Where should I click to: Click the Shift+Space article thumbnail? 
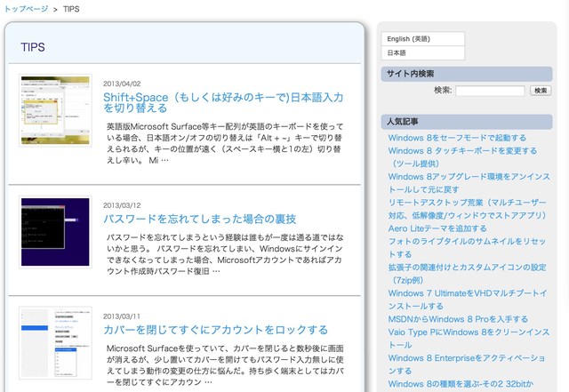pos(55,110)
